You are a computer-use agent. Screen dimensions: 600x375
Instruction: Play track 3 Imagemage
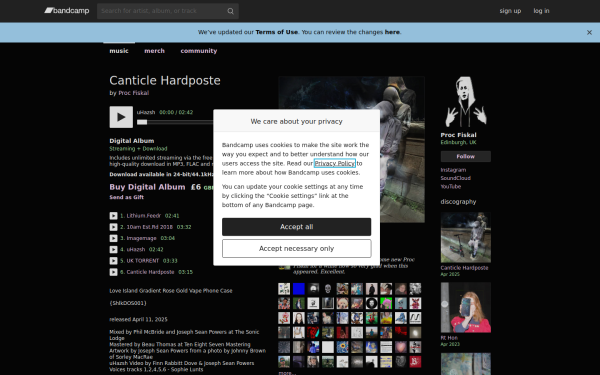point(113,238)
